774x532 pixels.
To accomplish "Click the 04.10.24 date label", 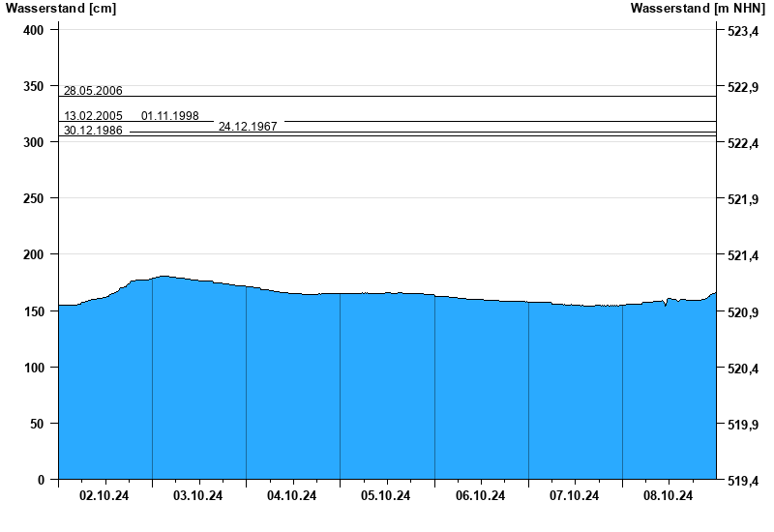I will coord(292,496).
